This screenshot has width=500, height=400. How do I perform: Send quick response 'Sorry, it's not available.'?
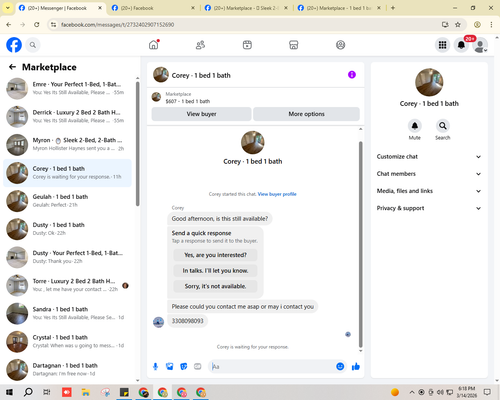(x=215, y=286)
